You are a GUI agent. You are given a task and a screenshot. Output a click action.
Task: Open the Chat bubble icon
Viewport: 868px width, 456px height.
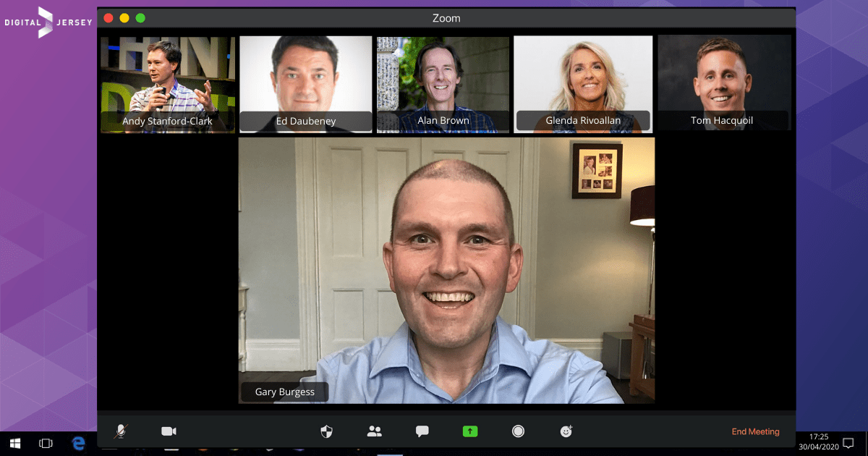tap(422, 431)
